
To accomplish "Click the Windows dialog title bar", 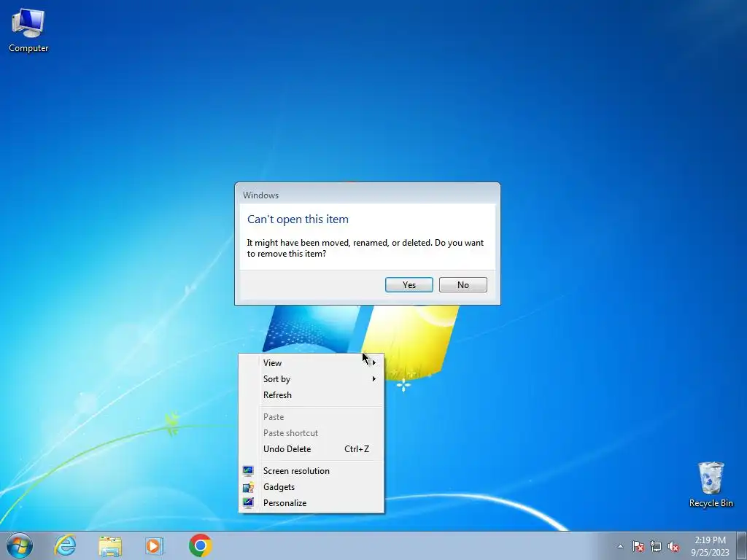I will tap(368, 195).
